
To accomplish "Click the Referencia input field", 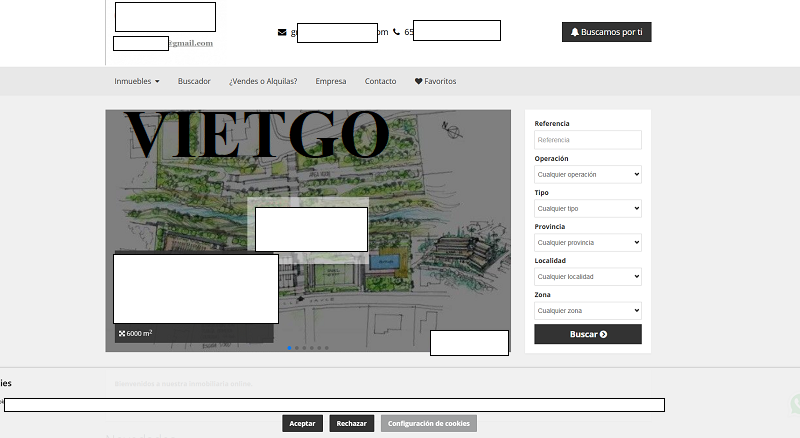I will click(588, 140).
